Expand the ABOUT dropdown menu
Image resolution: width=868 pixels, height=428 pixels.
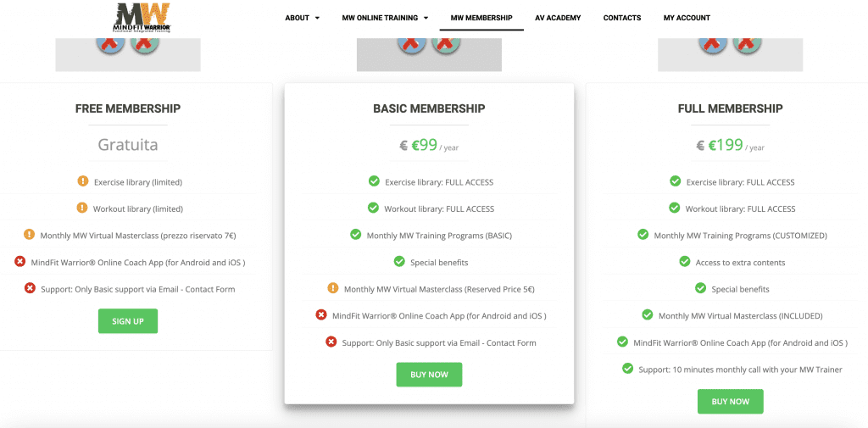pyautogui.click(x=303, y=18)
